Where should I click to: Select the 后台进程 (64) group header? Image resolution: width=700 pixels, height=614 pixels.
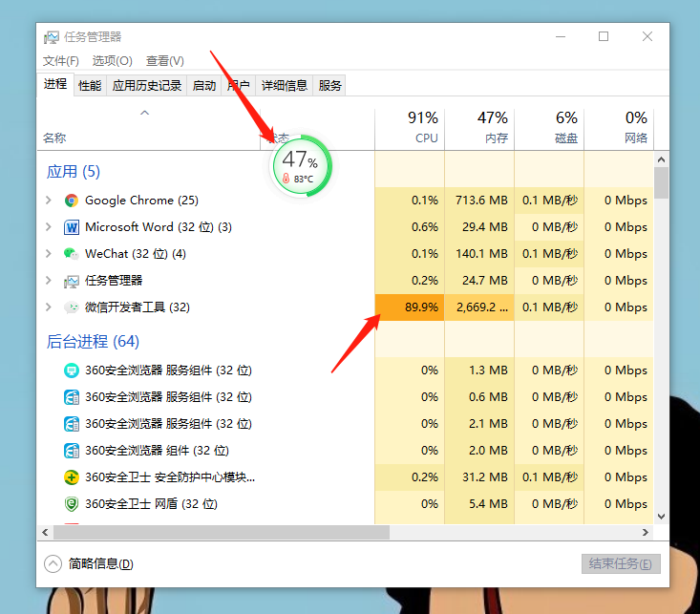(x=93, y=342)
